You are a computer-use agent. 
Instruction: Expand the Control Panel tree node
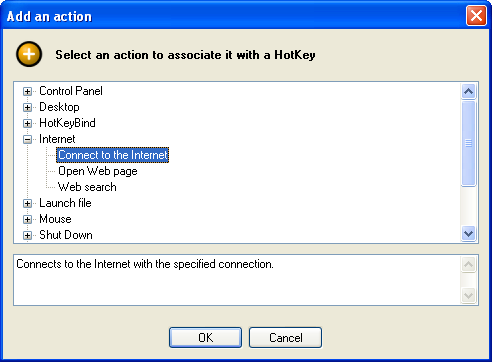(27, 91)
